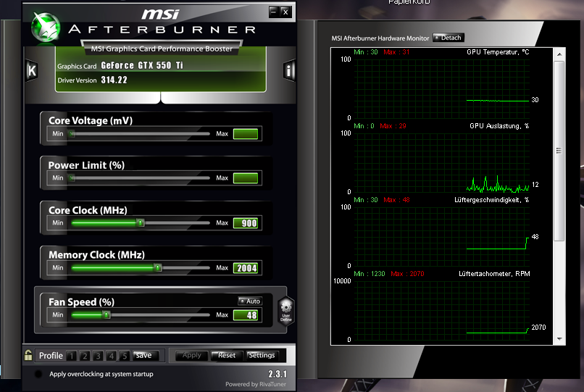Image resolution: width=584 pixels, height=392 pixels.
Task: Open the information 'i' side button
Action: pos(289,70)
